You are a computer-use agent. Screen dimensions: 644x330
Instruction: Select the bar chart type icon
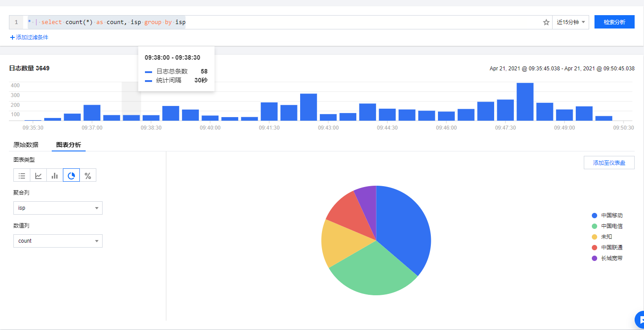point(55,175)
